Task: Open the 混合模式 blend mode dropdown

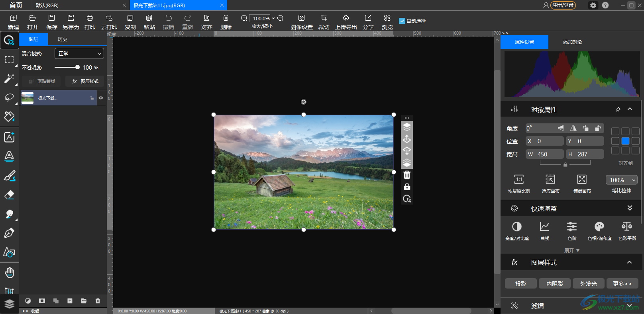Action: pos(79,53)
